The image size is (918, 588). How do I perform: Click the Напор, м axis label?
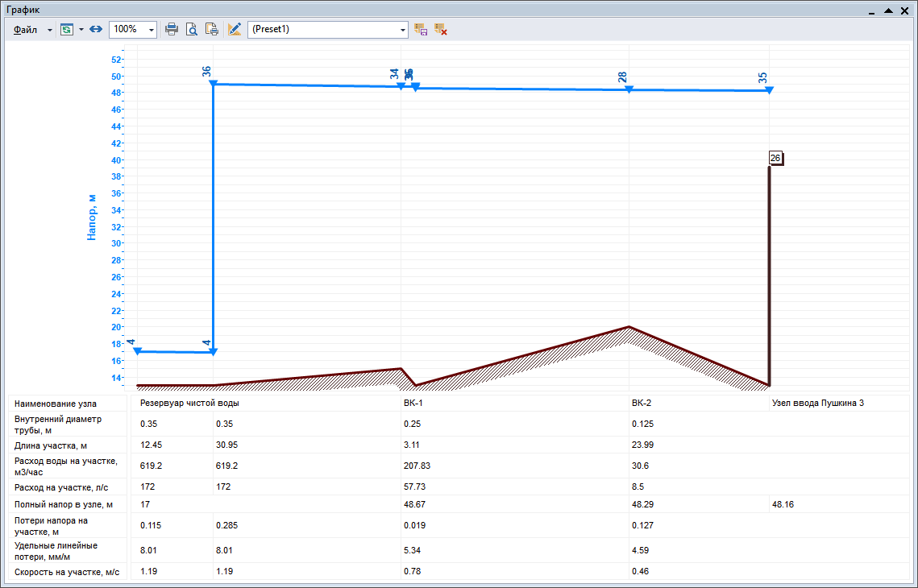click(92, 217)
